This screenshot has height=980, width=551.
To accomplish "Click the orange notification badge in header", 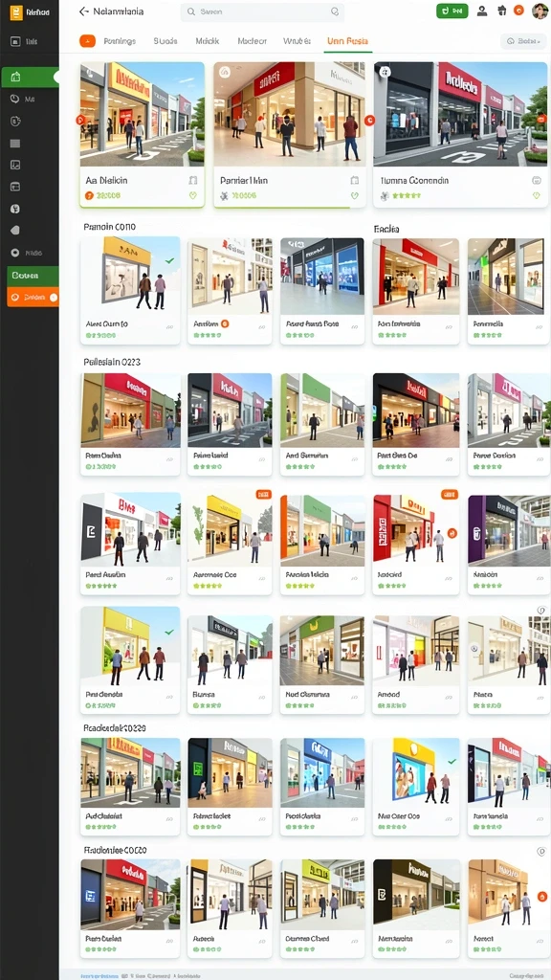I will (518, 11).
